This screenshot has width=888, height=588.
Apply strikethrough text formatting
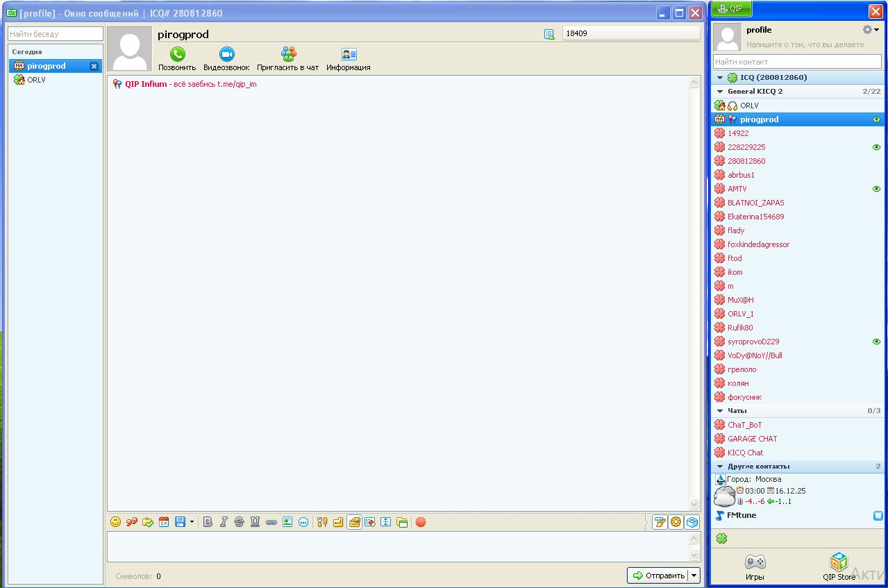click(x=240, y=522)
